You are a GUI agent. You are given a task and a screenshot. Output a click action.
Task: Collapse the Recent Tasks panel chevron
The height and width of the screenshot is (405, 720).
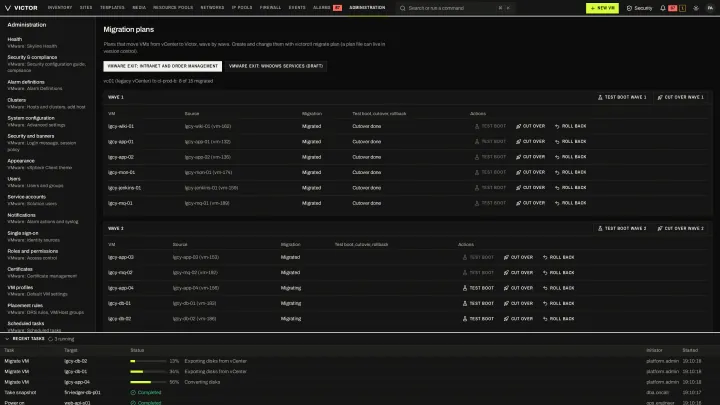point(7,339)
